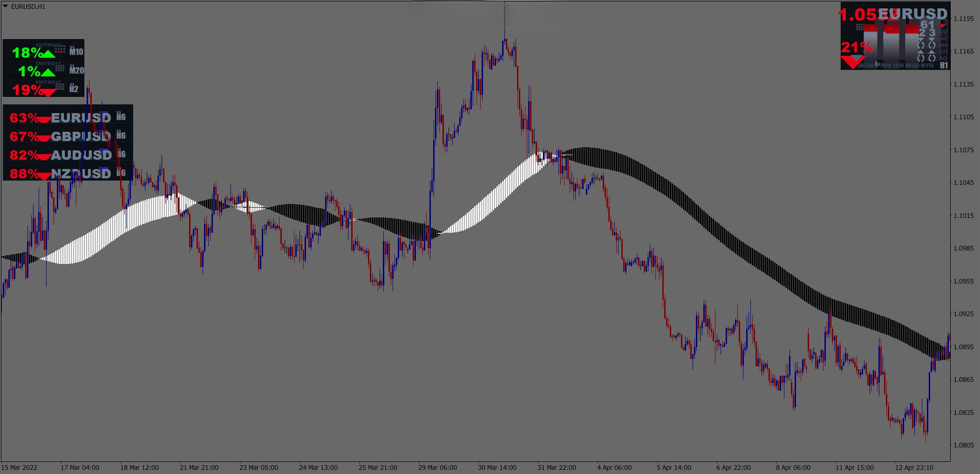Image resolution: width=980 pixels, height=474 pixels.
Task: Click the 67% value for GBPUSD
Action: [x=24, y=136]
